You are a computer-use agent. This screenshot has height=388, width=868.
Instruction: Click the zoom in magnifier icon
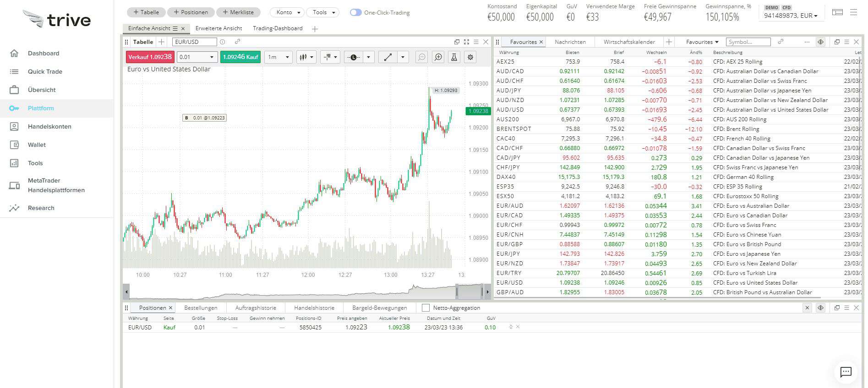(438, 57)
